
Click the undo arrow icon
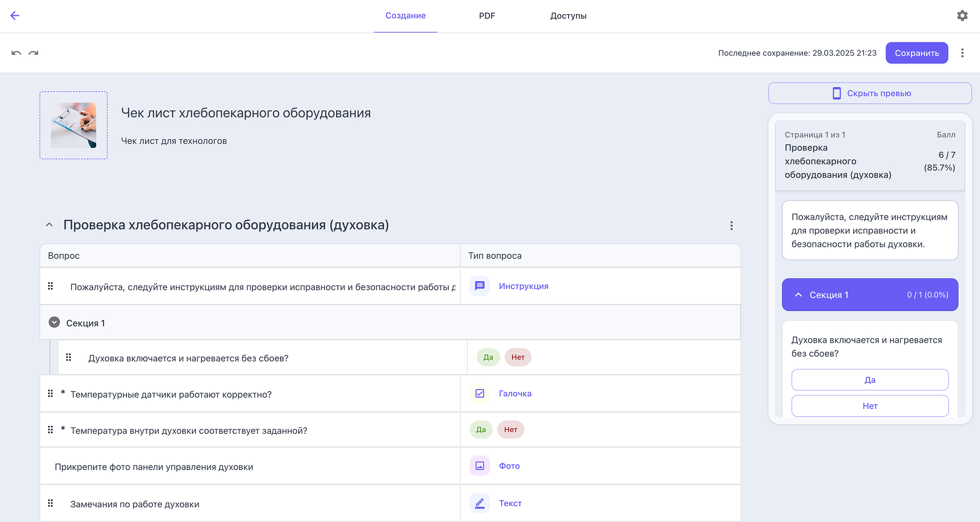pos(16,53)
